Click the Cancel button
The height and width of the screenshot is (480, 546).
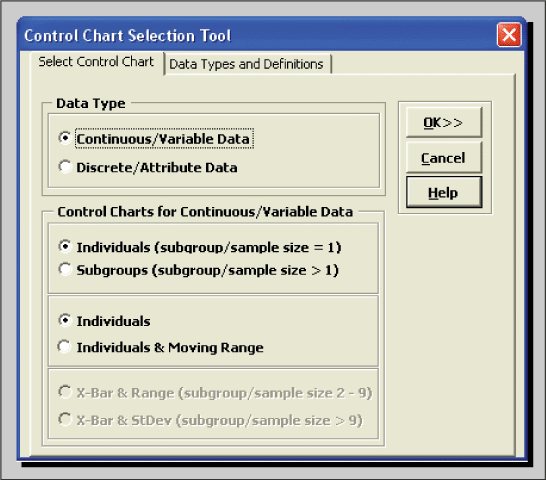pos(444,158)
